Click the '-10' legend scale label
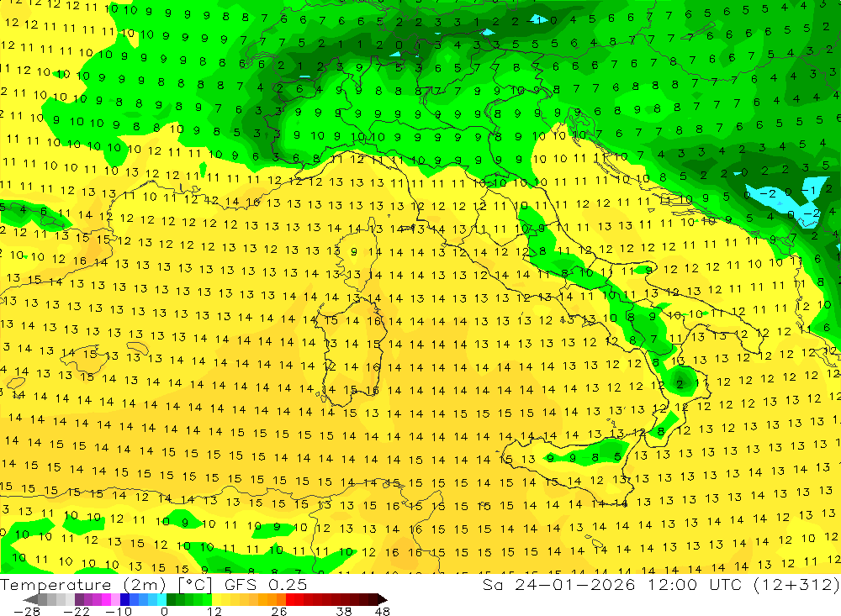 click(x=119, y=611)
